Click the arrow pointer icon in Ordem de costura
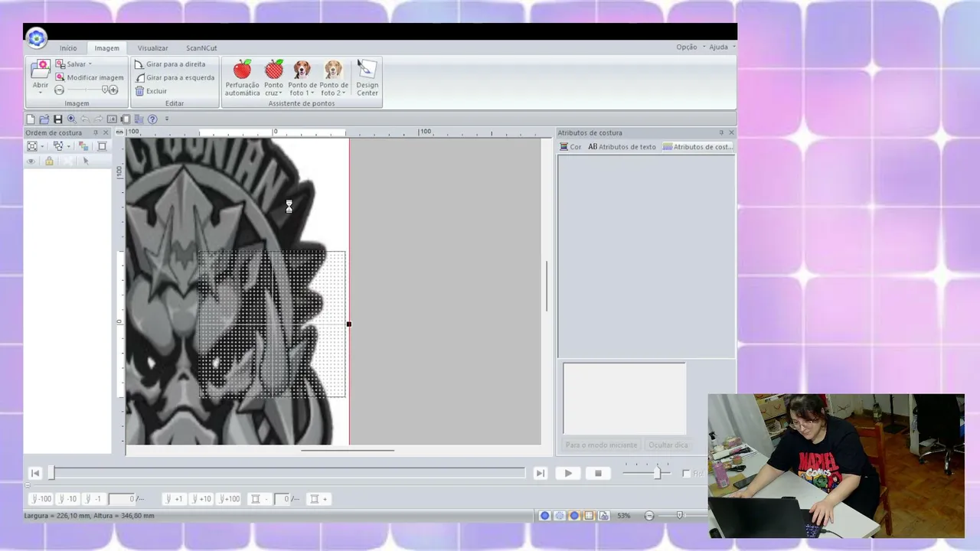The height and width of the screenshot is (551, 980). click(86, 161)
